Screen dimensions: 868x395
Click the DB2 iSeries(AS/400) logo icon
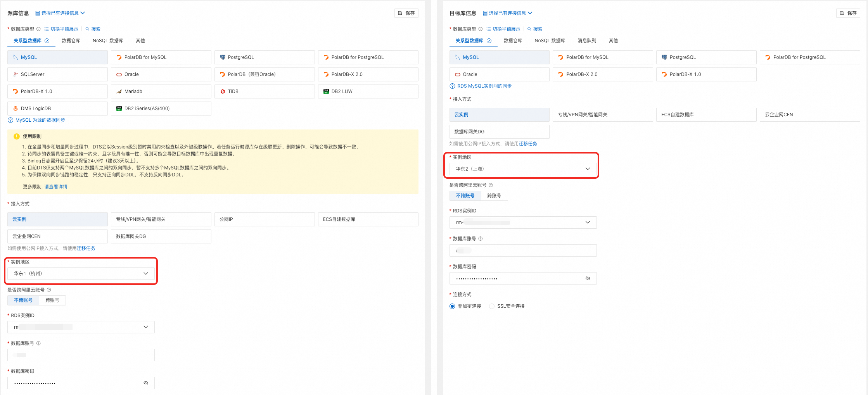pos(119,109)
